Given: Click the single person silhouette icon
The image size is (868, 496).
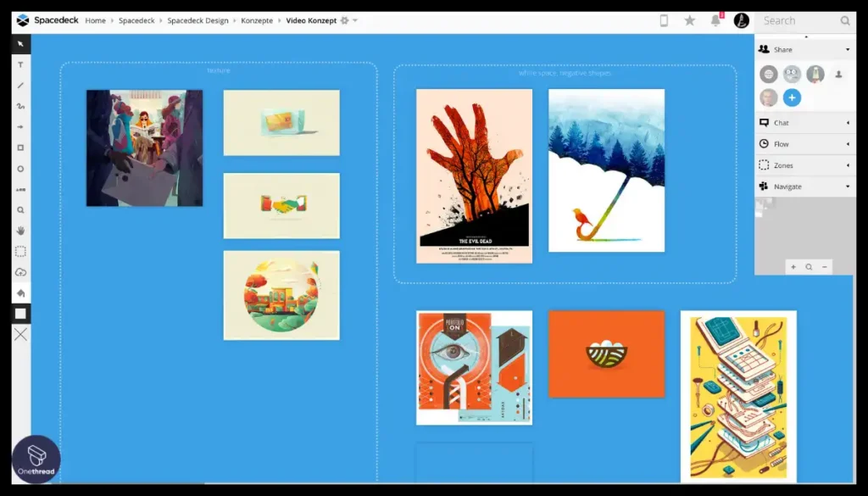Looking at the screenshot, I should point(838,74).
